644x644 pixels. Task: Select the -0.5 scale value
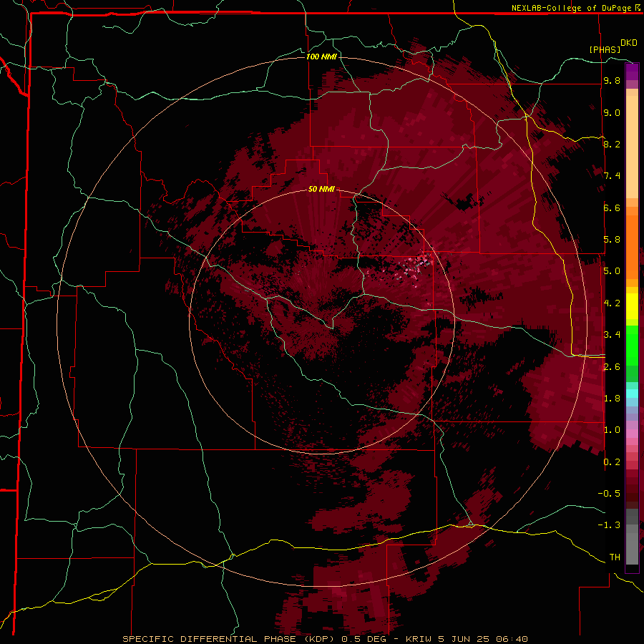pos(609,493)
